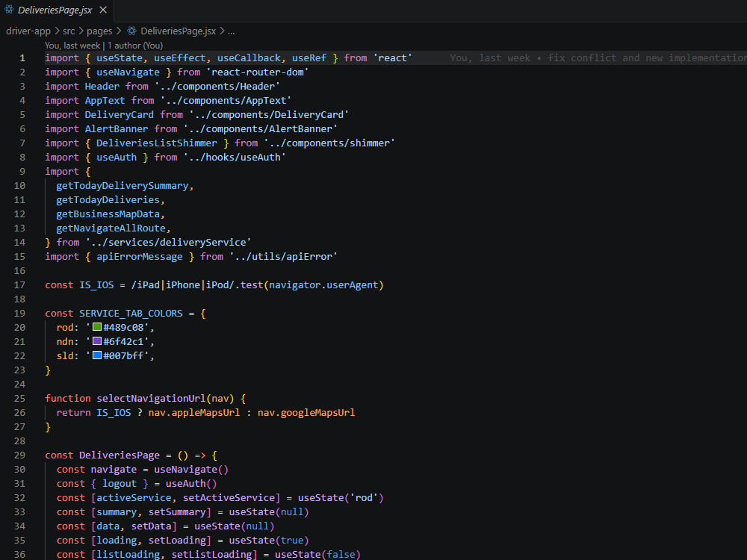Click '../hooks/useAuth' import path

pyautogui.click(x=235, y=158)
